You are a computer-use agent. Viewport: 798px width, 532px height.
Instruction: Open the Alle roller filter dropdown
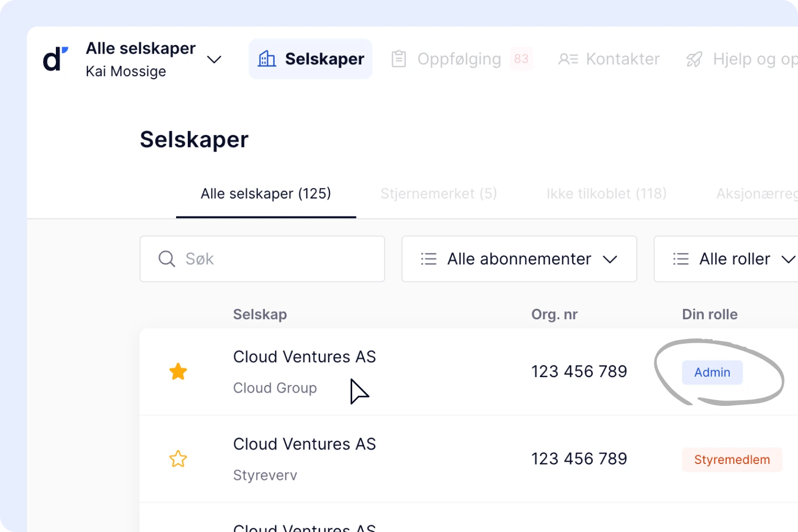(x=734, y=259)
